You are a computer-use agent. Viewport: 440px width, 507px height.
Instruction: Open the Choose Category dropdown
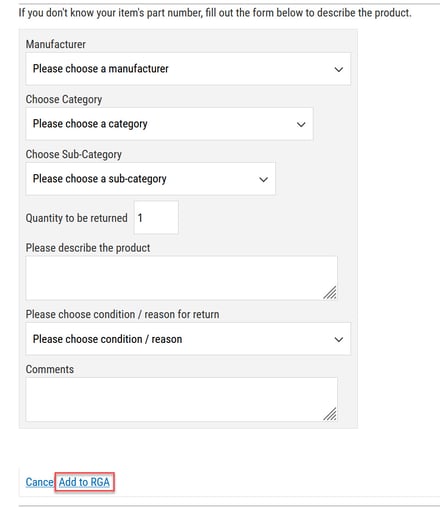(169, 124)
